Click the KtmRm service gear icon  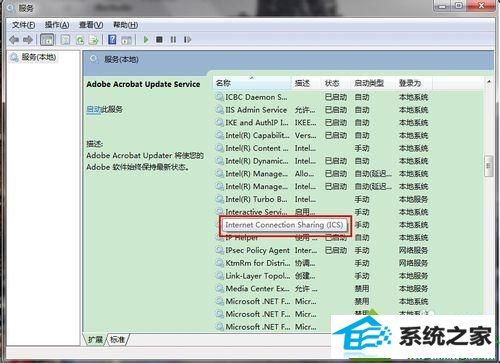pos(220,263)
